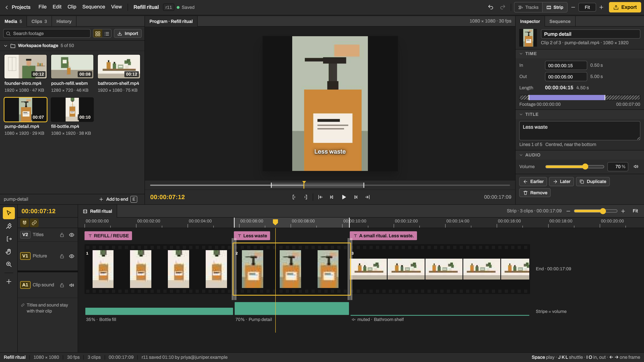Lock the V2 Titles track
644x362 pixels.
coord(62,235)
